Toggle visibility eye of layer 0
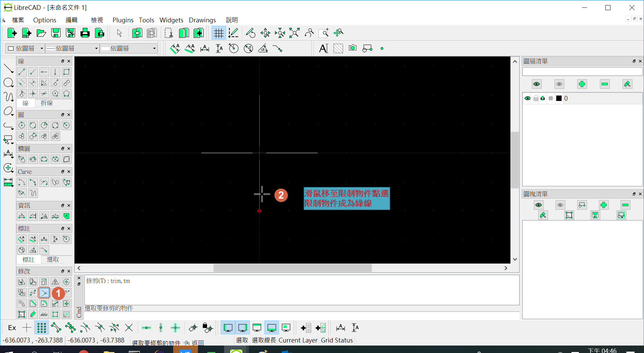This screenshot has width=644, height=353. (x=527, y=98)
